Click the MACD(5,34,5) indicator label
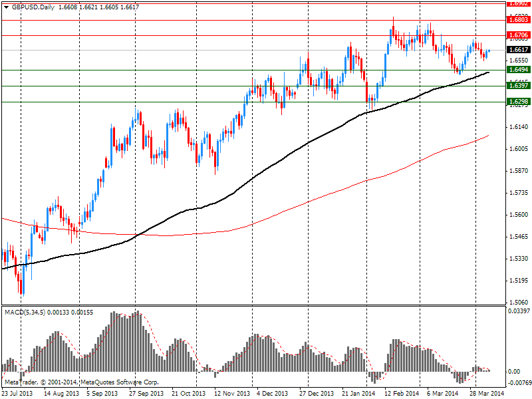 click(25, 312)
